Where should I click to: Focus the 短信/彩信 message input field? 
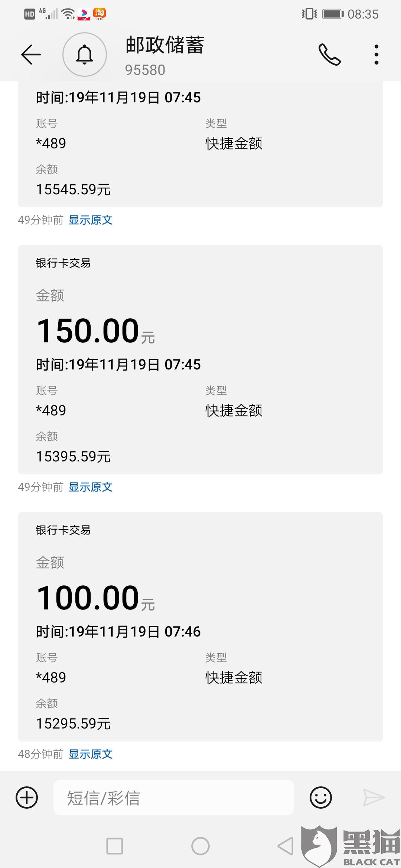[173, 798]
